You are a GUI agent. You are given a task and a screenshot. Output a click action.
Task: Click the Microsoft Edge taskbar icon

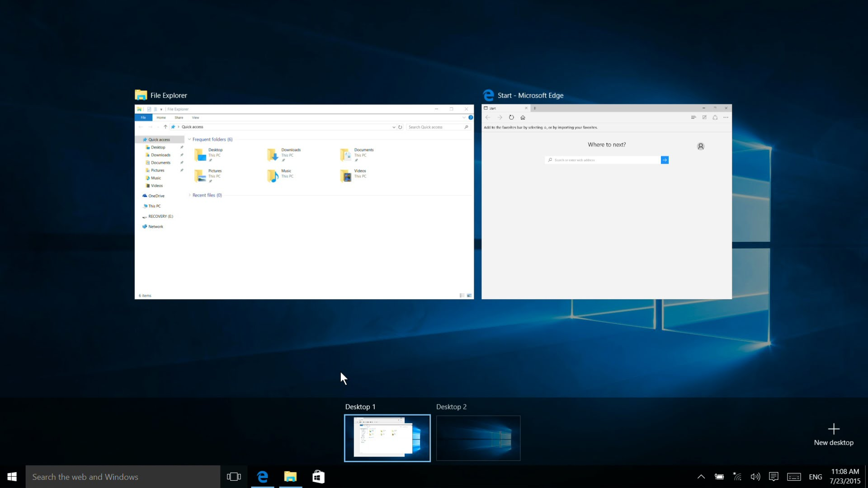tap(262, 477)
